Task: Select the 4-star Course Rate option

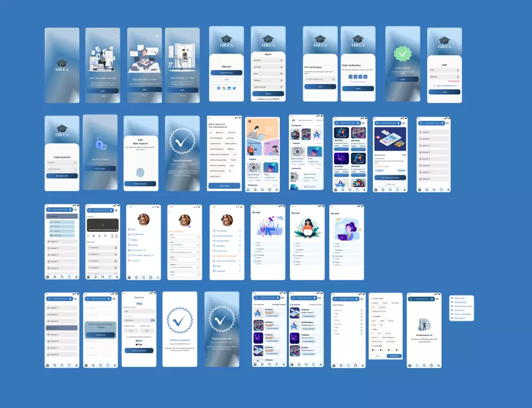Action: (x=380, y=350)
